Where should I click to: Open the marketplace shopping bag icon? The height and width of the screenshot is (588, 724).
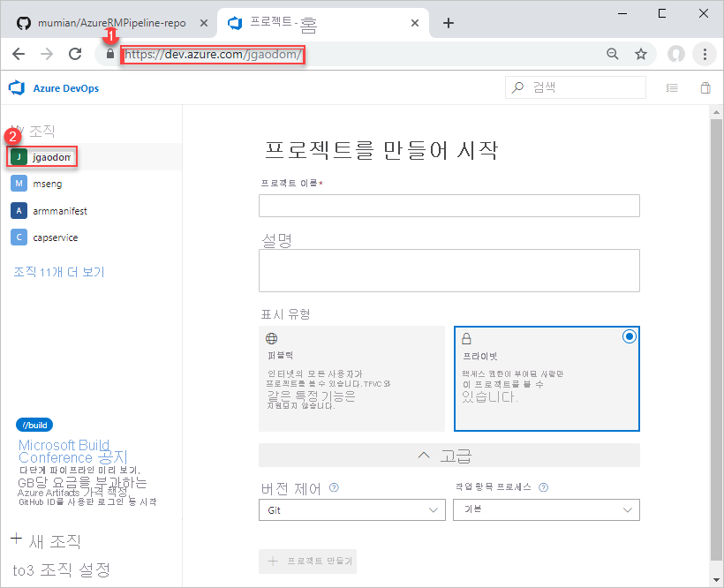pyautogui.click(x=703, y=87)
